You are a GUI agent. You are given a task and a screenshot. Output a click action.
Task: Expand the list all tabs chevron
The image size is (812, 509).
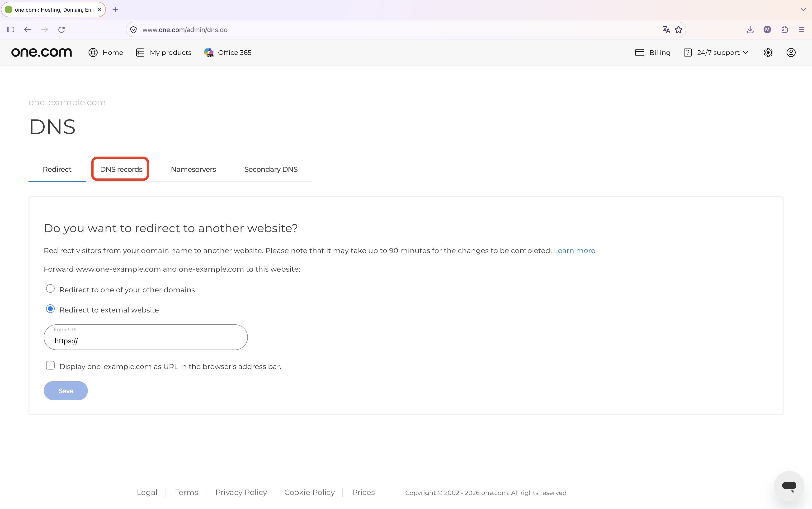coord(803,10)
